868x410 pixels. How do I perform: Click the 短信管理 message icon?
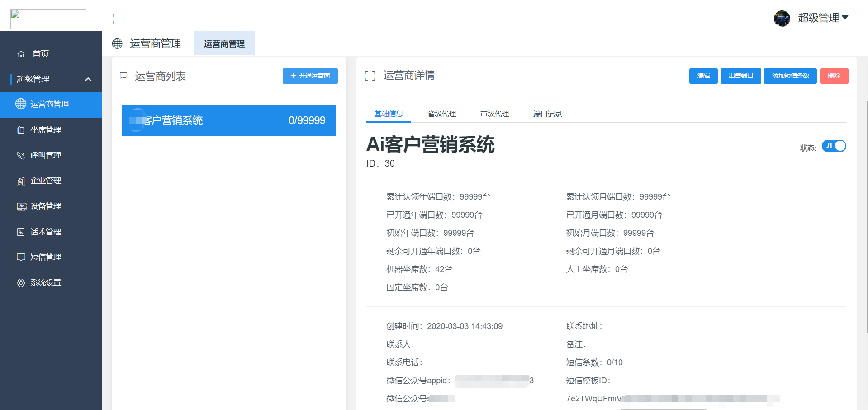pyautogui.click(x=21, y=257)
